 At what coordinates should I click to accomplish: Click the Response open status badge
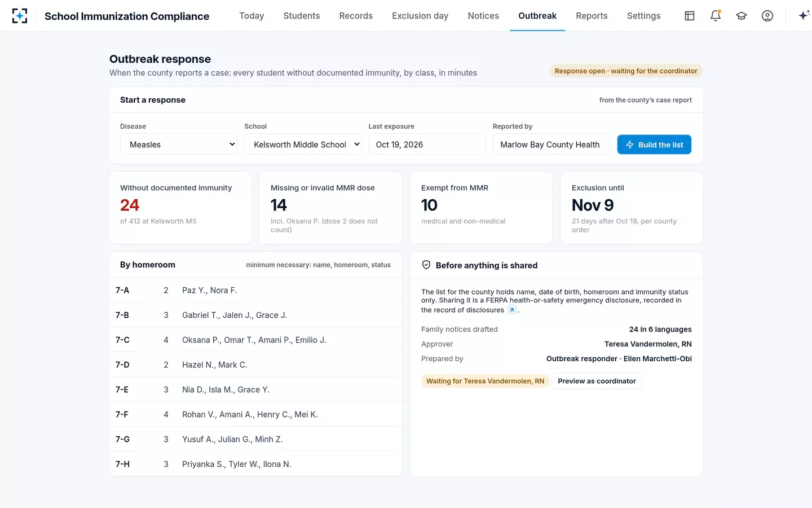(x=626, y=71)
